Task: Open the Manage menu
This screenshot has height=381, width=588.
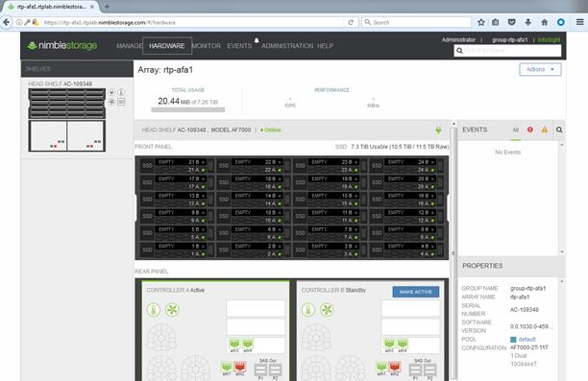Action: pyautogui.click(x=129, y=46)
